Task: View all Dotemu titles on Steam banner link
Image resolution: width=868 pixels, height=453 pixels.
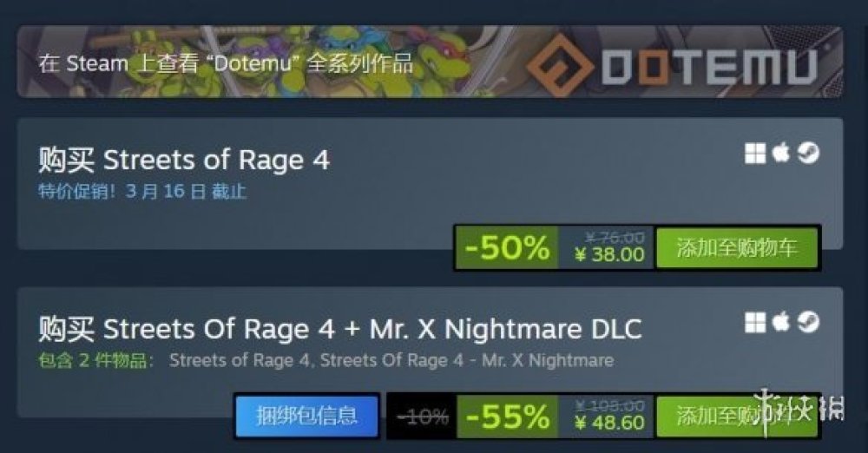Action: pyautogui.click(x=226, y=63)
